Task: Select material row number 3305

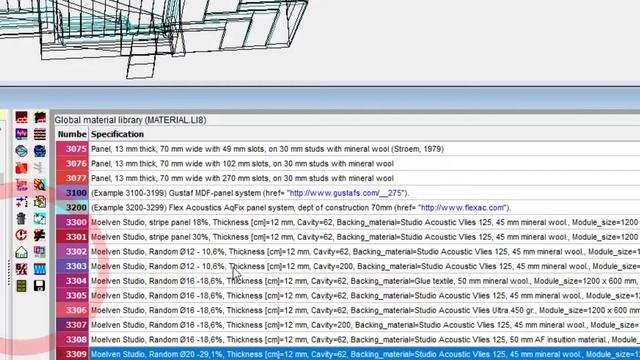Action: pos(348,296)
